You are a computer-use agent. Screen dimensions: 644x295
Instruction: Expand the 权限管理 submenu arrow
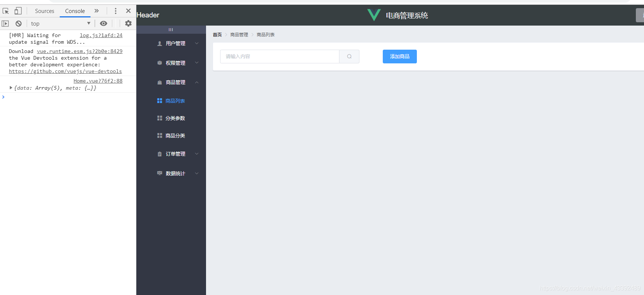point(197,63)
